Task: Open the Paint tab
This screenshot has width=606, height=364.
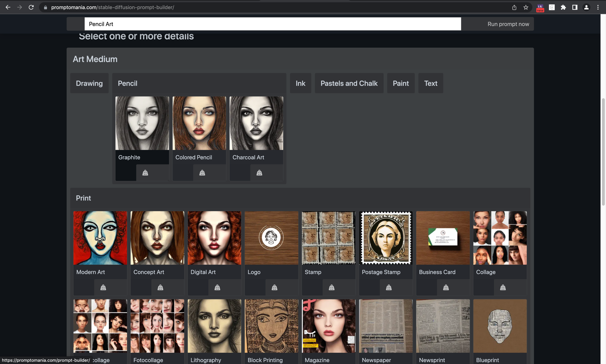Action: (x=401, y=83)
